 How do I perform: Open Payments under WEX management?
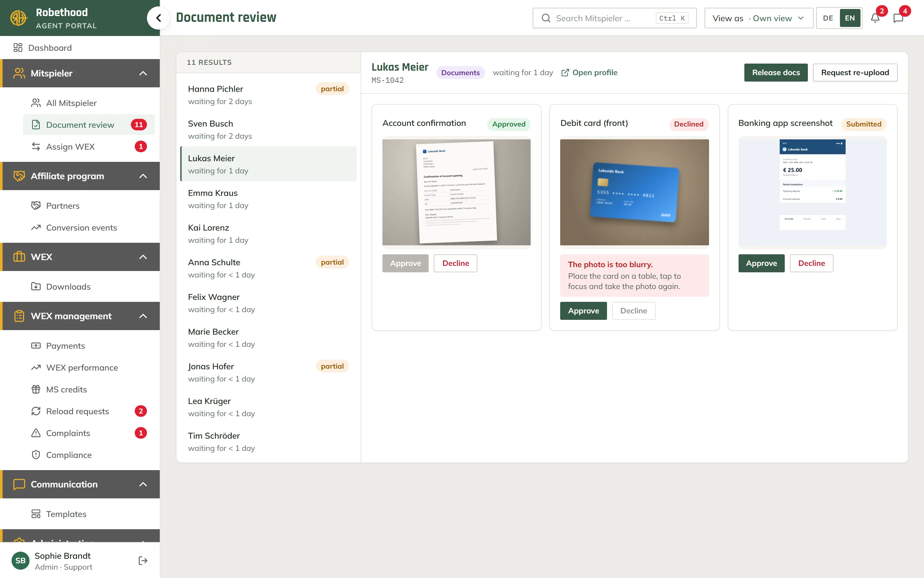89,346
